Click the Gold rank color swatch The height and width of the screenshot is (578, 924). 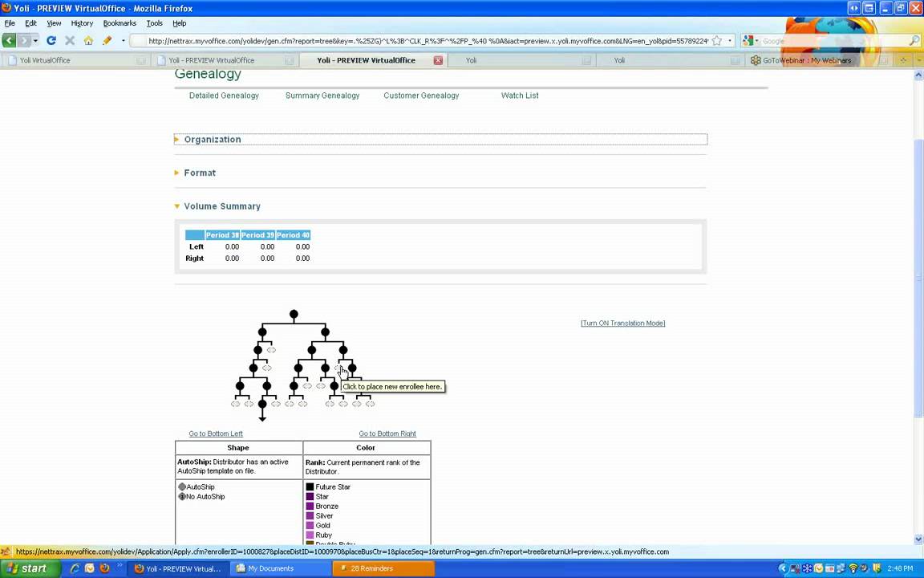tap(310, 526)
